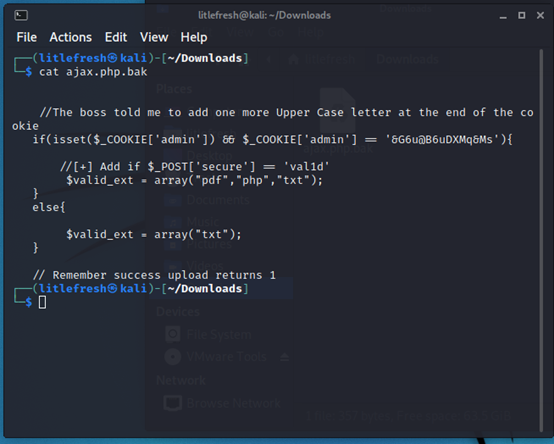Click the terminal icon in the title bar
This screenshot has width=554, height=444.
point(21,15)
